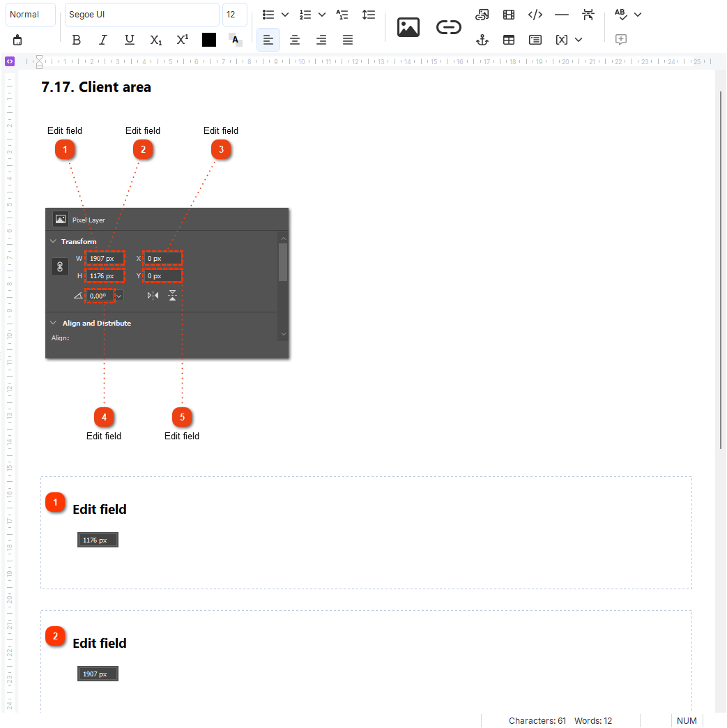Run spell check with the AB icon
The image size is (727, 728).
point(620,15)
